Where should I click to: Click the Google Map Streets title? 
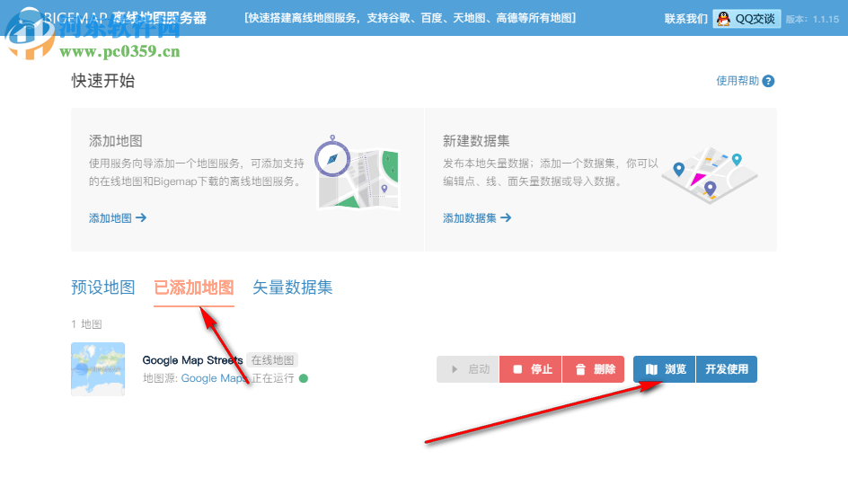coord(192,360)
